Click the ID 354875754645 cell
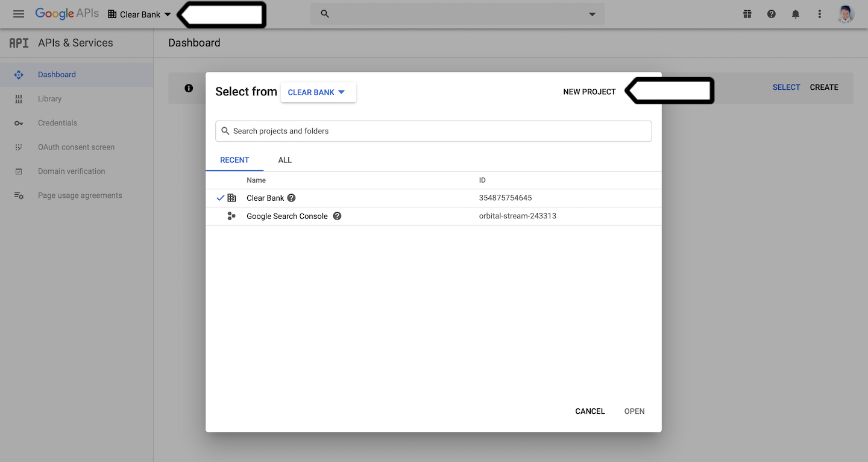The width and height of the screenshot is (868, 462). click(506, 198)
